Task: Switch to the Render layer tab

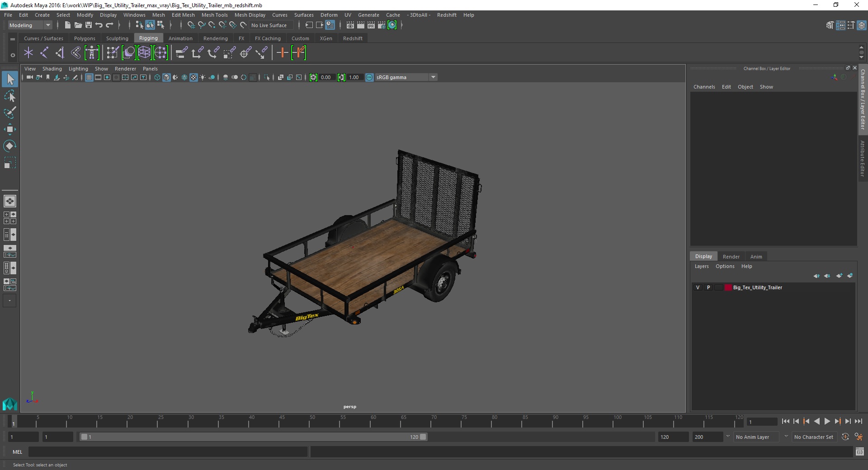Action: 731,257
